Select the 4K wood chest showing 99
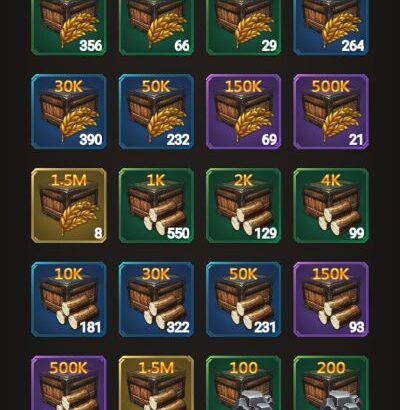The image size is (400, 410). pos(331,206)
